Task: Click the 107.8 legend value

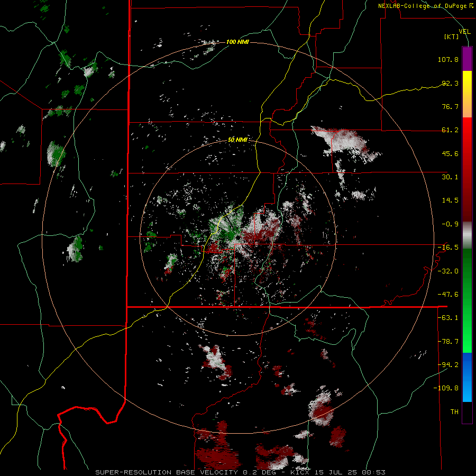Action: [448, 59]
